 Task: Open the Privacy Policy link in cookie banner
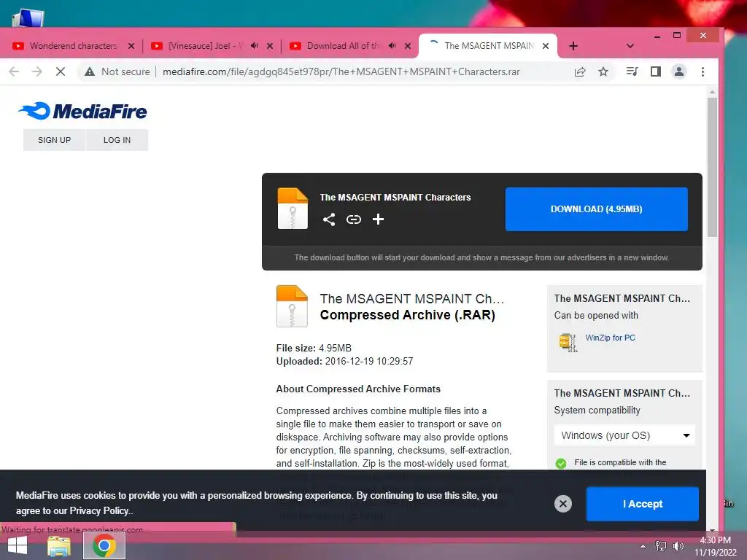[x=99, y=510]
